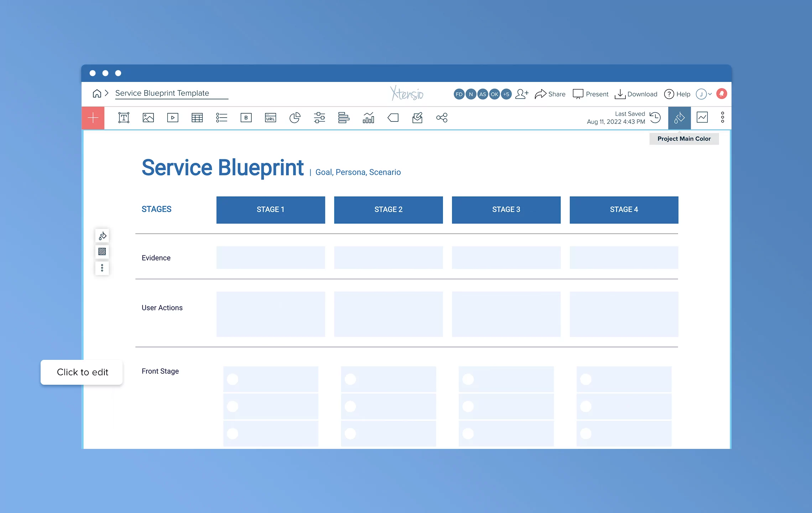Image resolution: width=812 pixels, height=513 pixels.
Task: Embed a URL using the URL icon
Action: coord(270,118)
